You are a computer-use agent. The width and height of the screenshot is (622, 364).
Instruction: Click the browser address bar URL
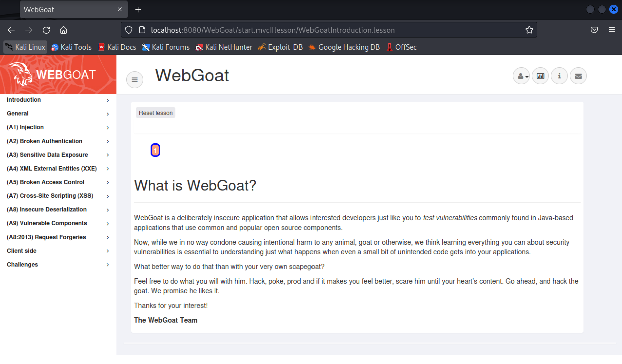click(272, 30)
